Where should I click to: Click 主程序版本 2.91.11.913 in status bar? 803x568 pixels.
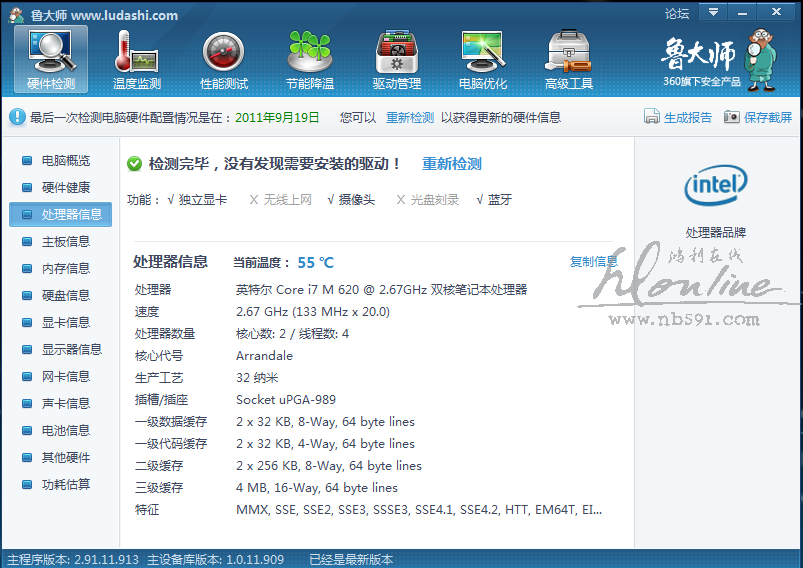coord(73,559)
